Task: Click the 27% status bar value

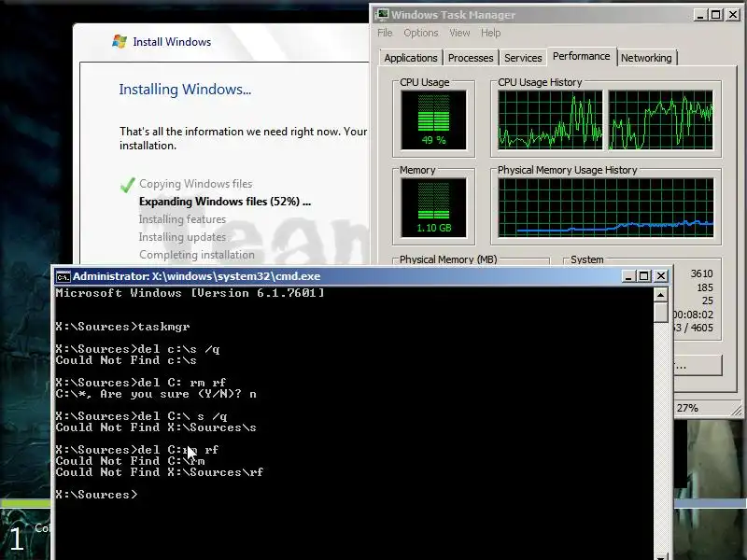Action: click(x=687, y=408)
